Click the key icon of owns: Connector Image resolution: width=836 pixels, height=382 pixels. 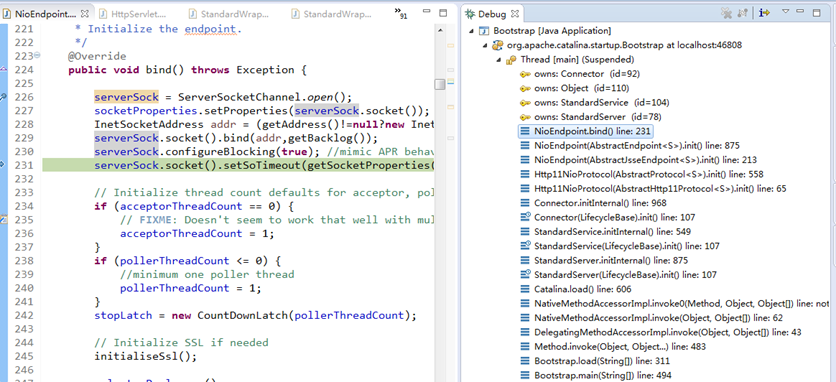click(525, 74)
